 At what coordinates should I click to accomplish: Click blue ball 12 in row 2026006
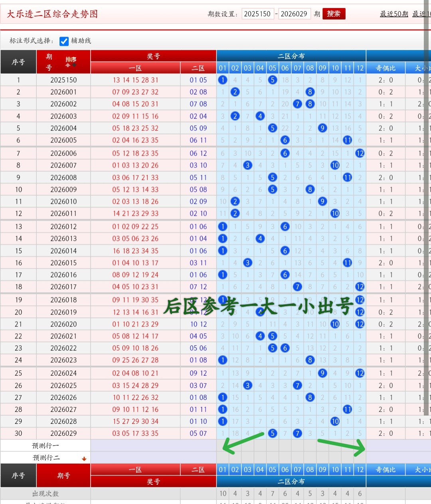click(x=360, y=153)
